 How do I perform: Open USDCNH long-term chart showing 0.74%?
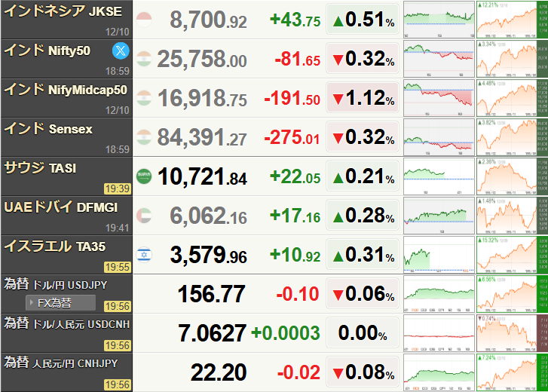(x=513, y=333)
